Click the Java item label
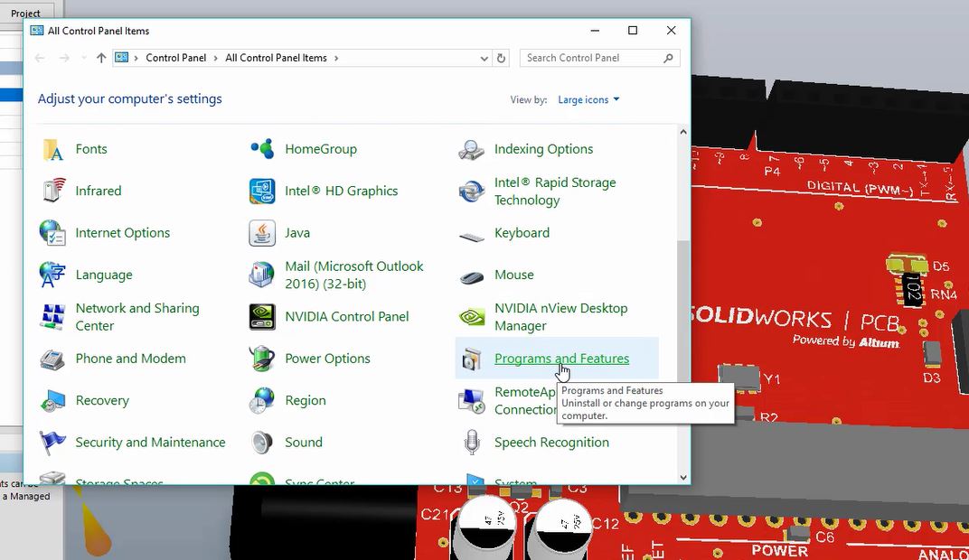The width and height of the screenshot is (969, 560). click(297, 233)
